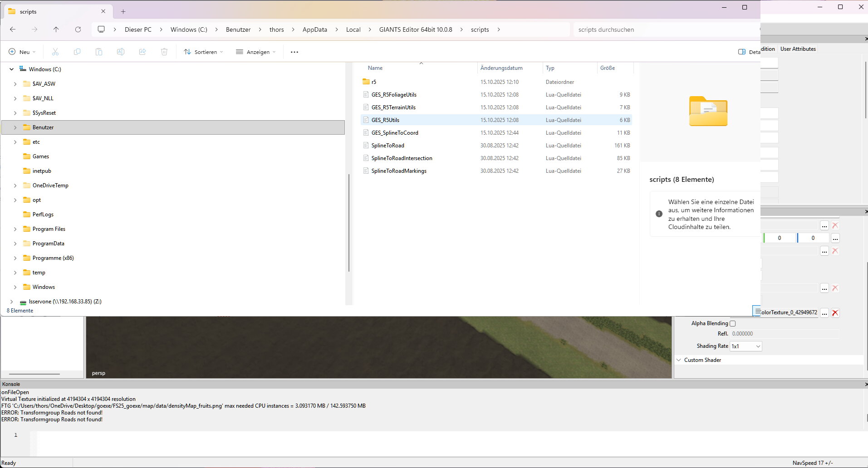Switch to the User Attributes tab
868x468 pixels.
pos(798,49)
